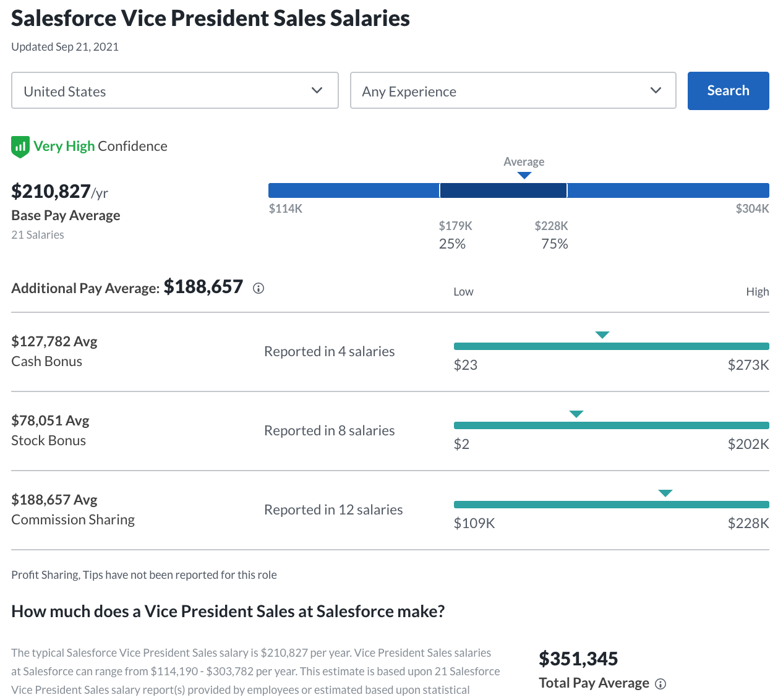Click the Cash Bonus label
Image resolution: width=778 pixels, height=700 pixels.
click(47, 361)
